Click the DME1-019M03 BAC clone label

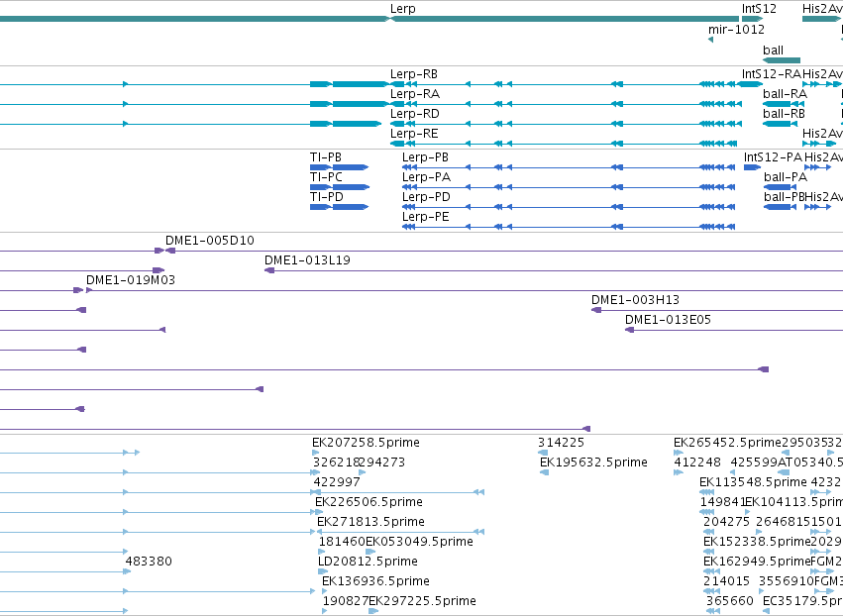click(131, 280)
